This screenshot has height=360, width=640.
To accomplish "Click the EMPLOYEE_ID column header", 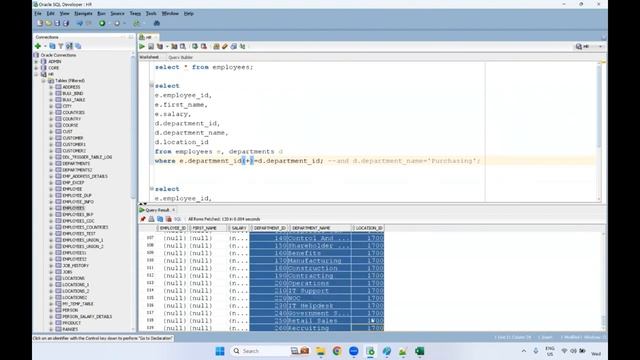I will tap(173, 228).
